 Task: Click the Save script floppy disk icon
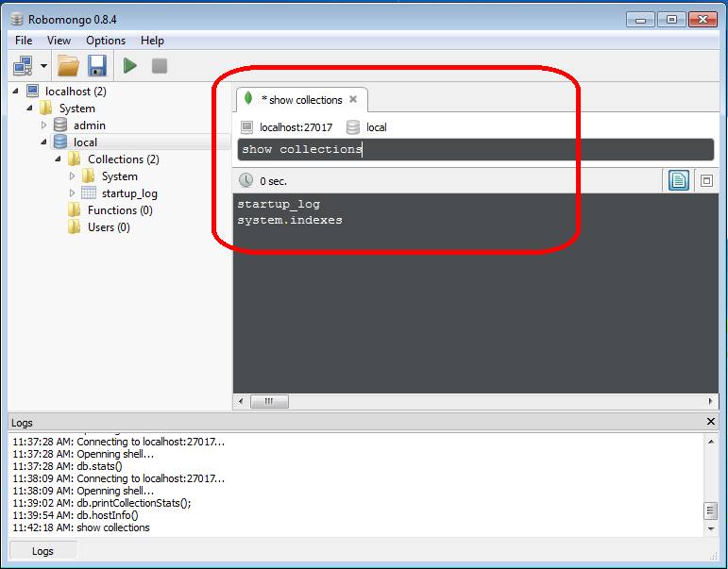click(x=96, y=66)
